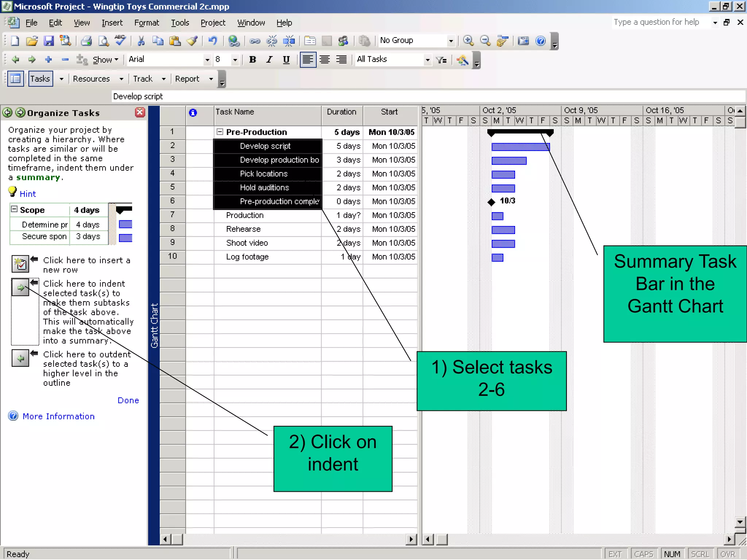Screen dimensions: 747x560
Task: Open the No Group dropdown
Action: point(451,41)
